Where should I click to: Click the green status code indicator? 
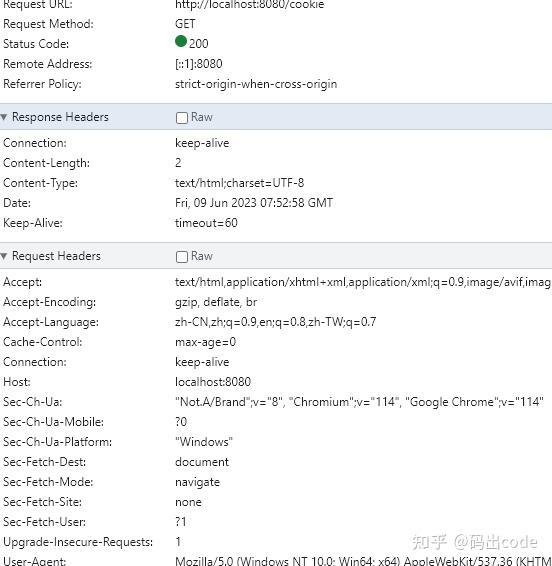click(x=181, y=41)
